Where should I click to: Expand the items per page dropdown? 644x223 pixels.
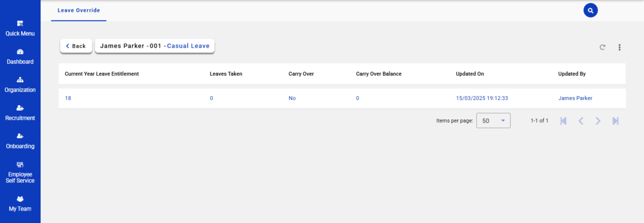tap(493, 121)
